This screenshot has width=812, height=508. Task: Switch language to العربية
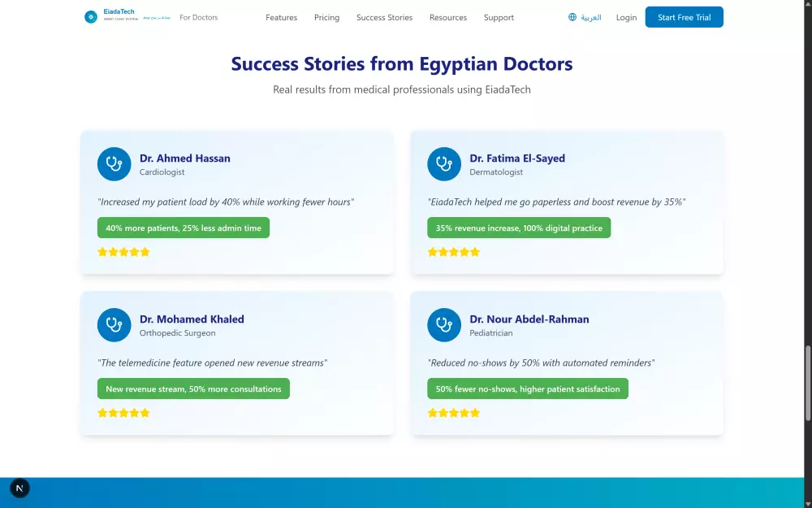click(589, 17)
